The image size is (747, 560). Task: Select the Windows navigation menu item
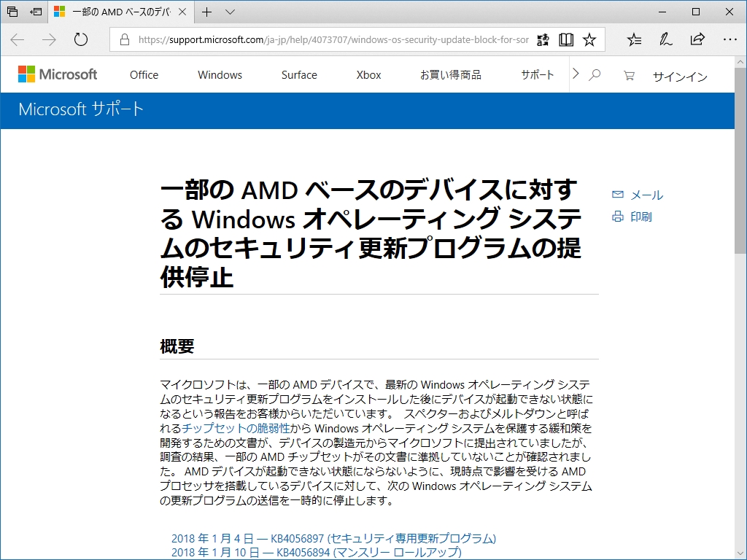220,75
